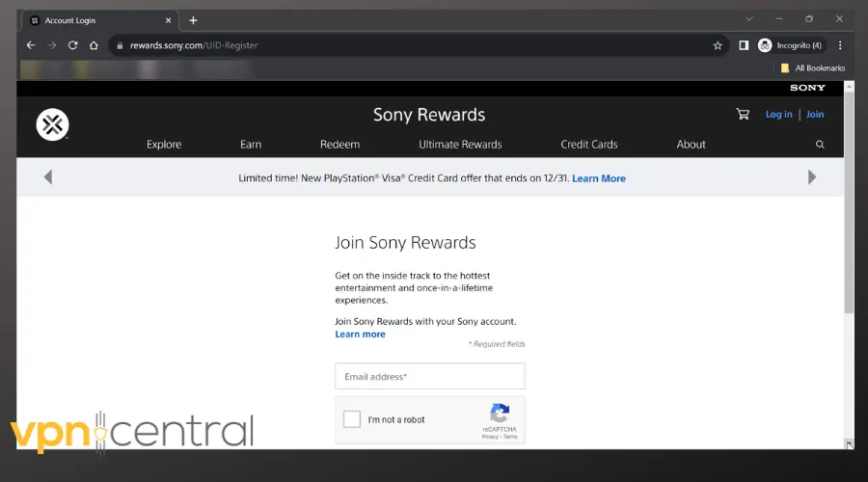Open the All Bookmarks folder
Screen dimensions: 868x482
[813, 68]
